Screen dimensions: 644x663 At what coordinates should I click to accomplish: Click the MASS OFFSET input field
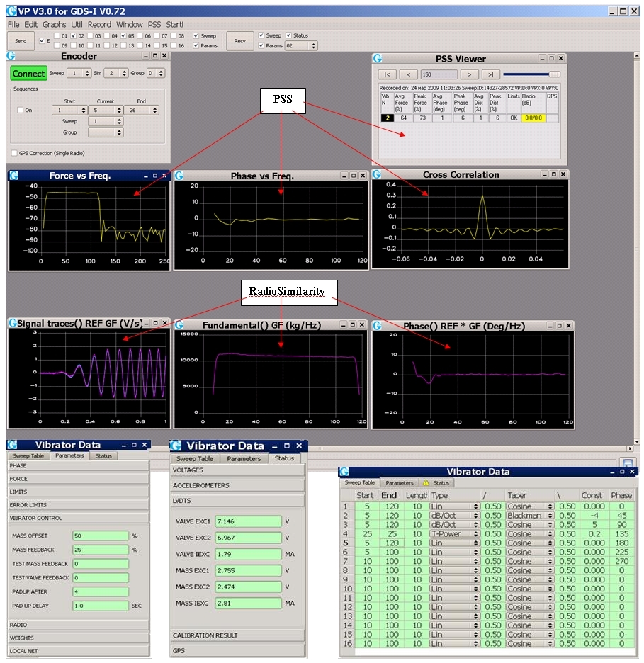pos(101,535)
